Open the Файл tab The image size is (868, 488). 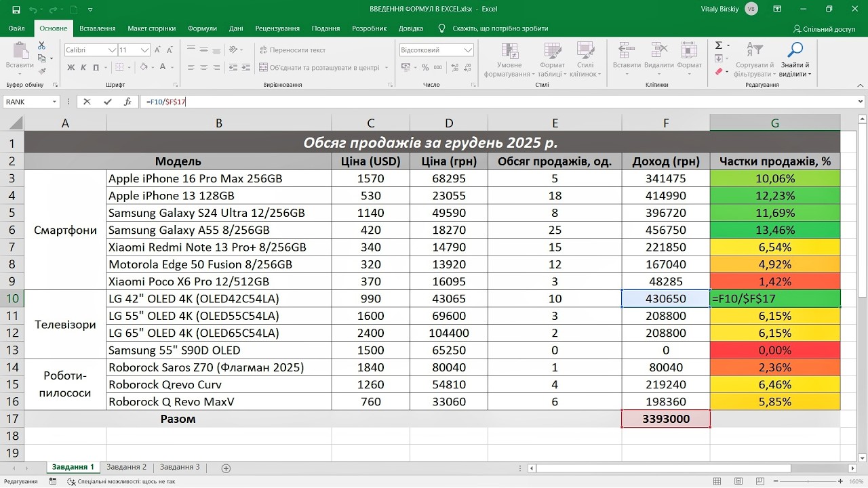(17, 28)
